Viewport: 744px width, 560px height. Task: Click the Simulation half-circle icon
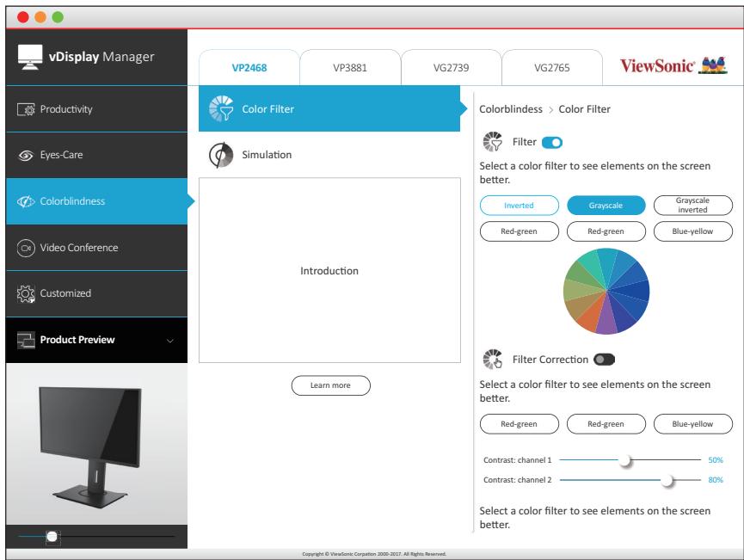pyautogui.click(x=221, y=155)
